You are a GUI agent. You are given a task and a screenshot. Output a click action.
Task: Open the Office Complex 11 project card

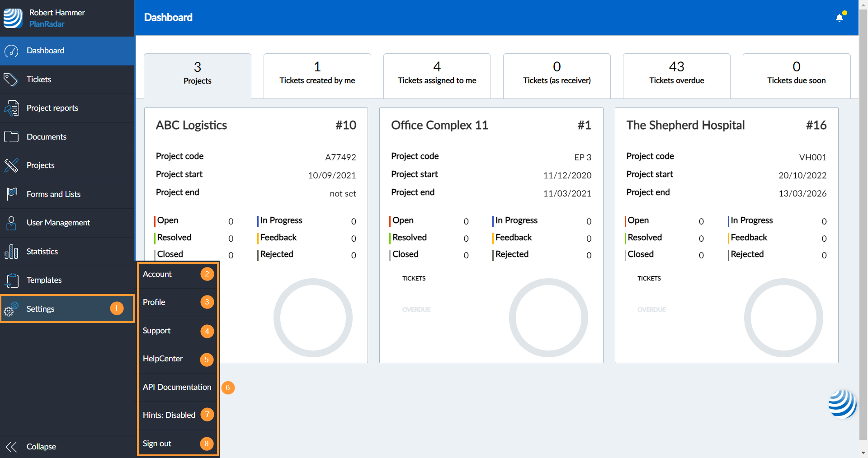(x=439, y=125)
